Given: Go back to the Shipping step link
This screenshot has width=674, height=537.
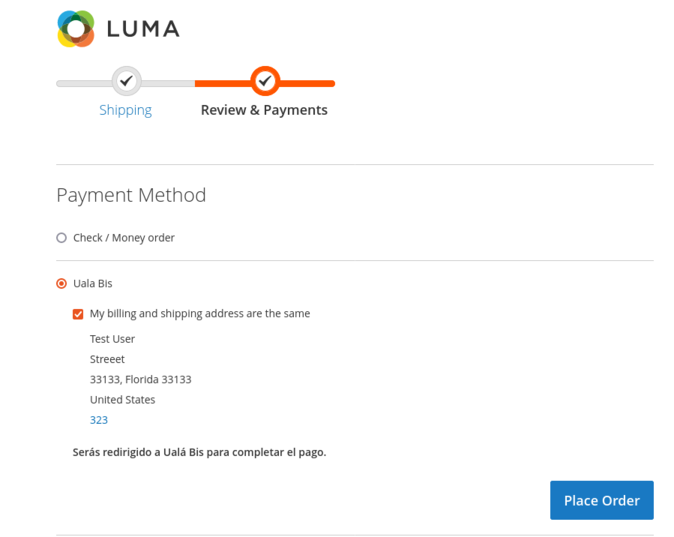Looking at the screenshot, I should 126,110.
